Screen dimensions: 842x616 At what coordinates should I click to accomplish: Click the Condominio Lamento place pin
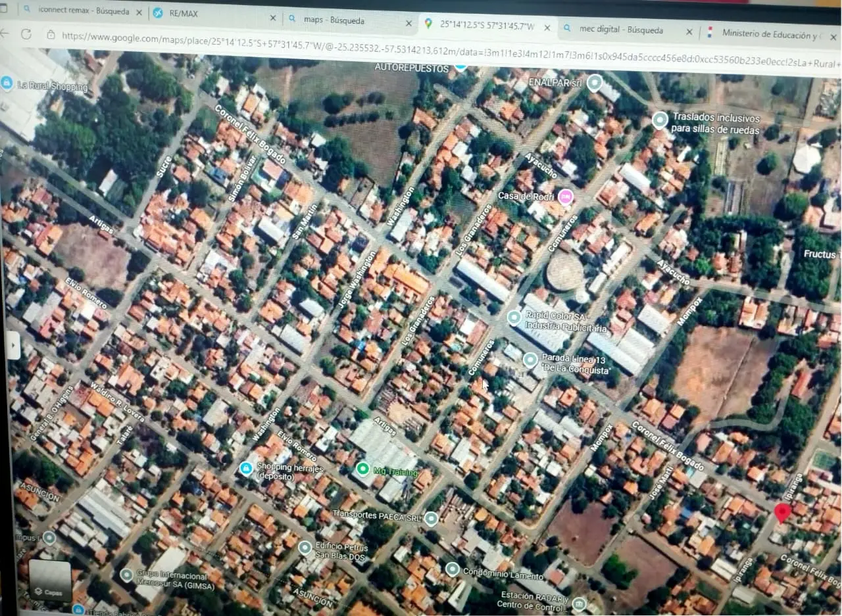pyautogui.click(x=452, y=569)
